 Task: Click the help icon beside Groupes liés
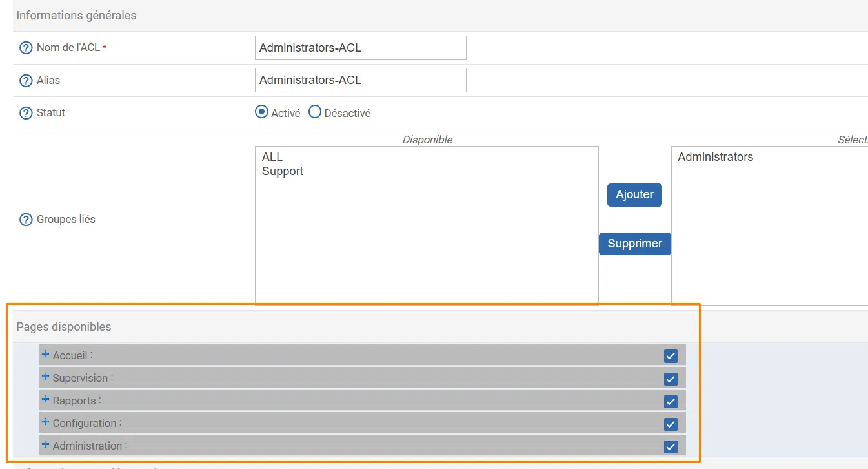pos(25,219)
